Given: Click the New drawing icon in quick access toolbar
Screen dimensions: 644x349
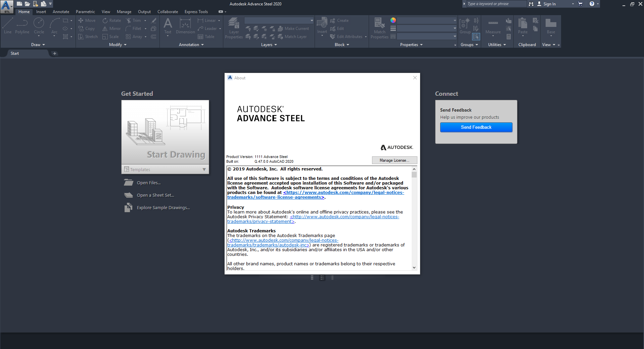Looking at the screenshot, I should pos(19,4).
